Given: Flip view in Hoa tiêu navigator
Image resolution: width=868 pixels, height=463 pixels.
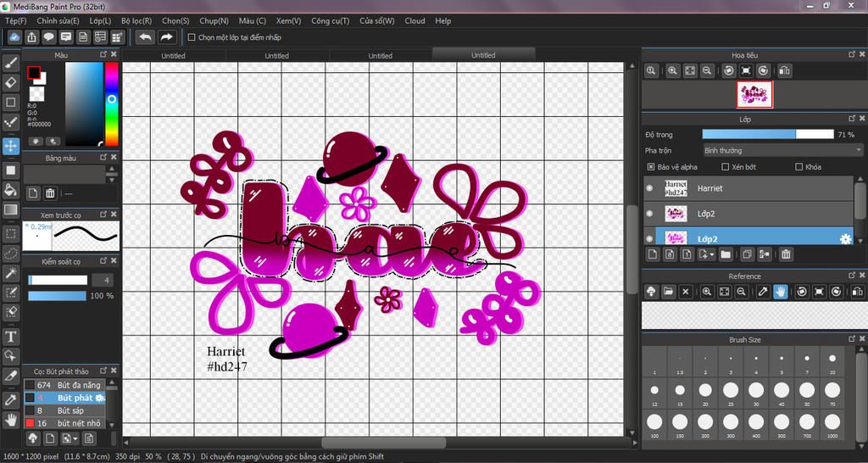Looking at the screenshot, I should point(784,71).
